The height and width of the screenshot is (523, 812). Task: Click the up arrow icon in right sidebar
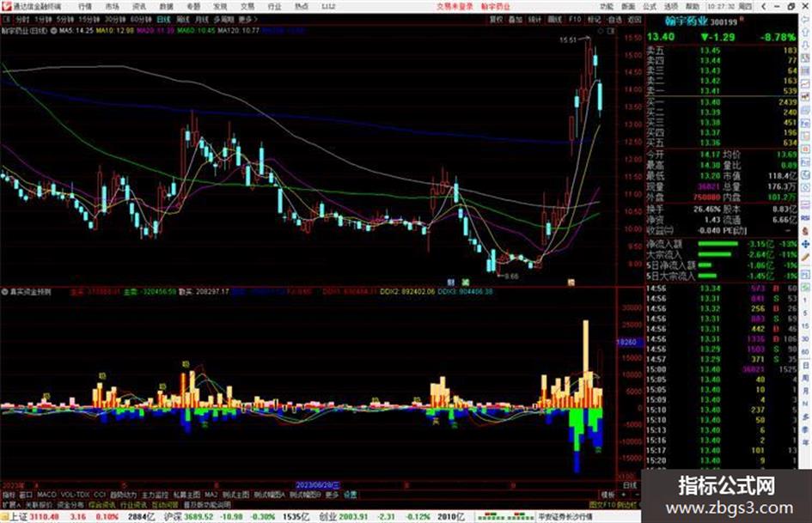(x=806, y=32)
